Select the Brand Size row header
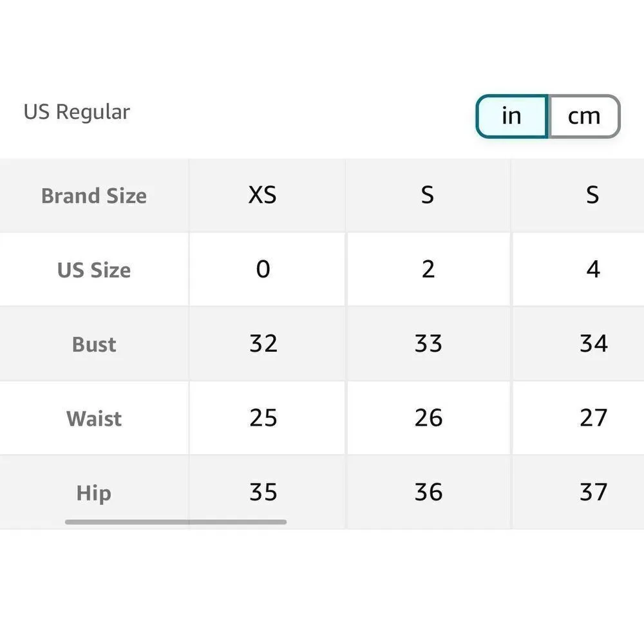This screenshot has height=644, width=644. tap(94, 196)
